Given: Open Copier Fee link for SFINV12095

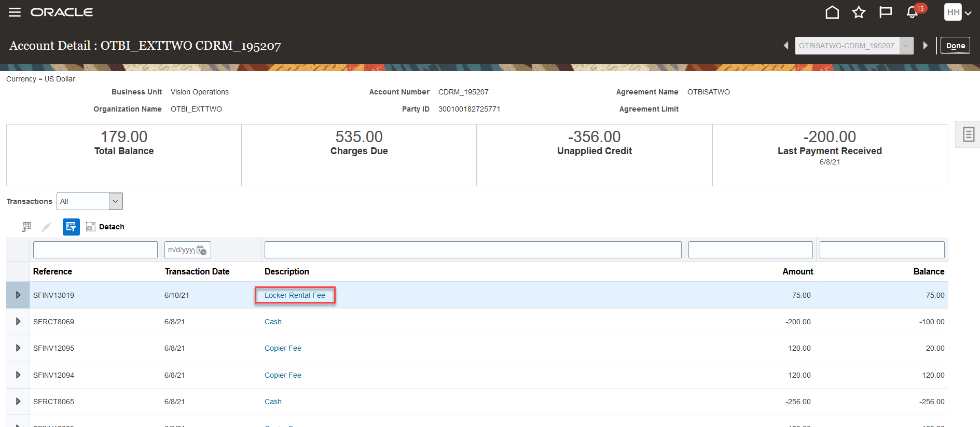Looking at the screenshot, I should tap(283, 348).
